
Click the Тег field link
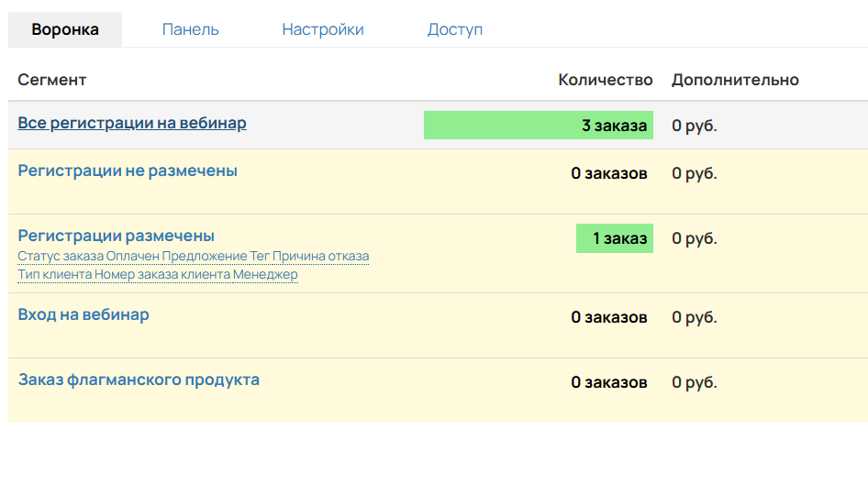tap(260, 256)
